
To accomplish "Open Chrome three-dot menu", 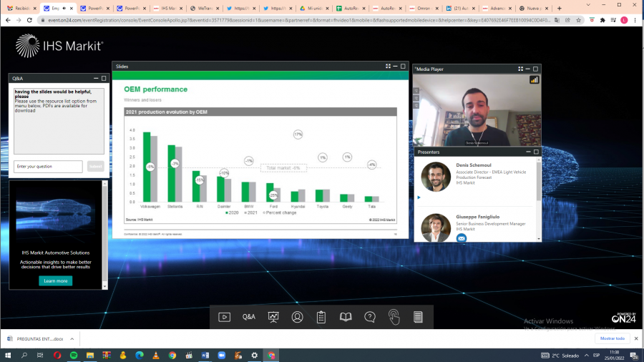I will click(635, 20).
